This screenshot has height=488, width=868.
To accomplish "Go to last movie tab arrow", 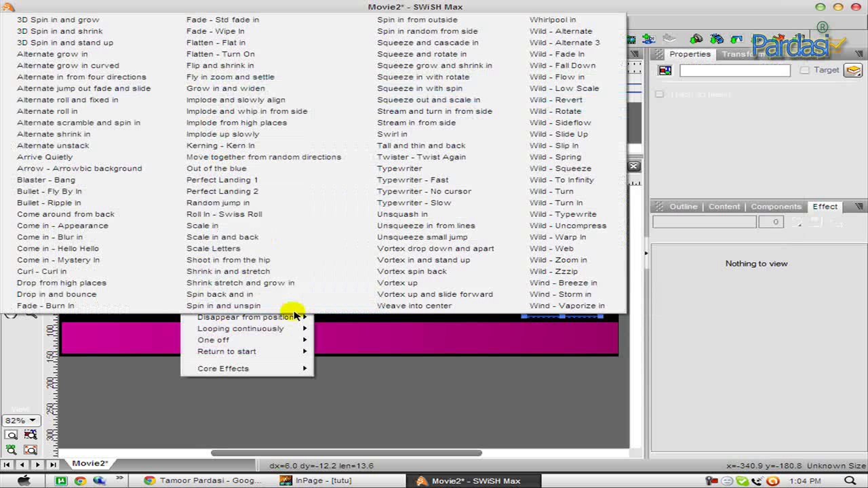I will [x=53, y=465].
